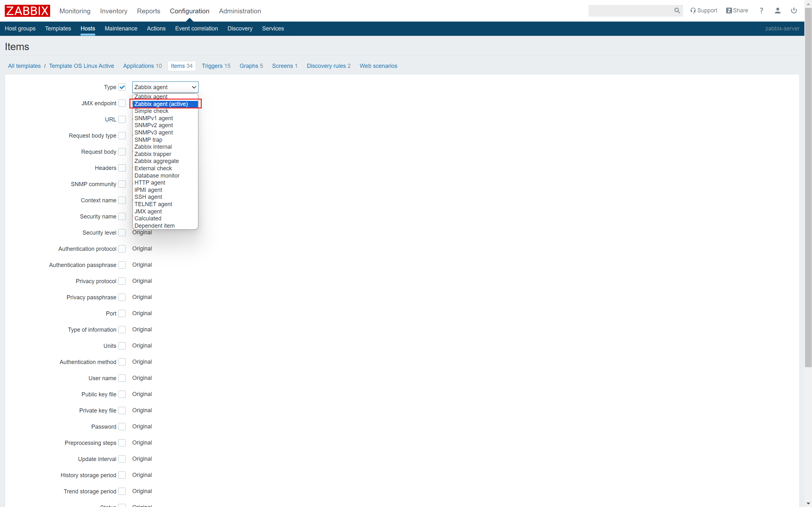Select SSH agent option
812x507 pixels.
click(165, 197)
